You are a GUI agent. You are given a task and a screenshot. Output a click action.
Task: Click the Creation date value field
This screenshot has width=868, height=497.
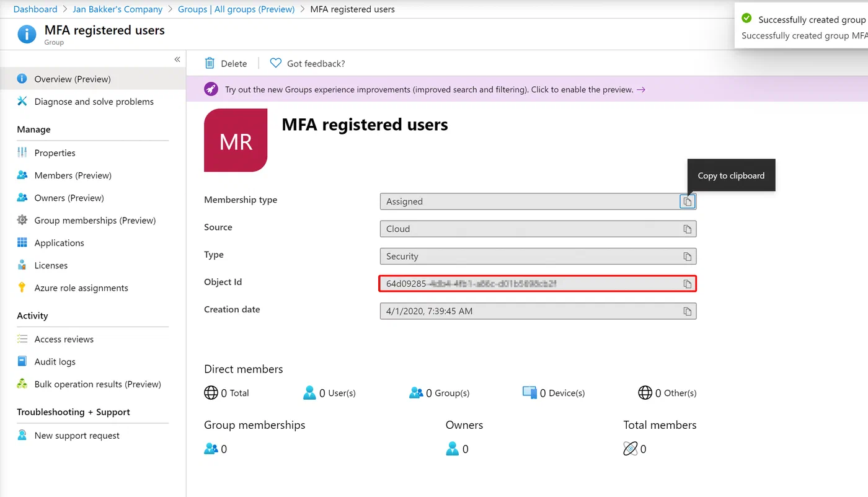coord(538,310)
